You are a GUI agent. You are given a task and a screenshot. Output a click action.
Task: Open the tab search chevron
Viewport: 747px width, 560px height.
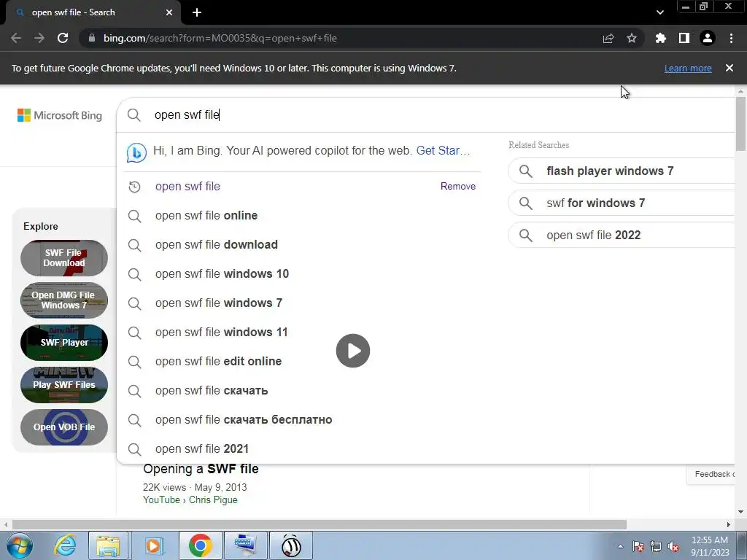(659, 12)
